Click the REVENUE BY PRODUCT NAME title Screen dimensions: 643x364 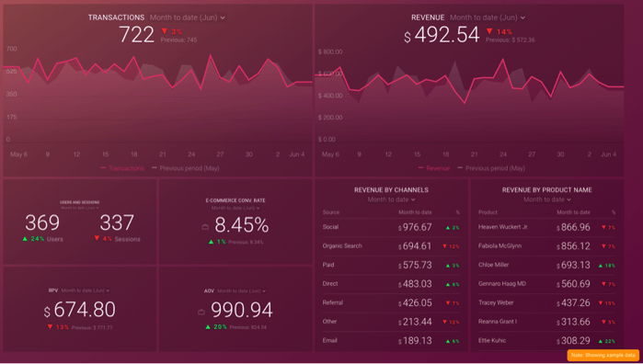(547, 189)
